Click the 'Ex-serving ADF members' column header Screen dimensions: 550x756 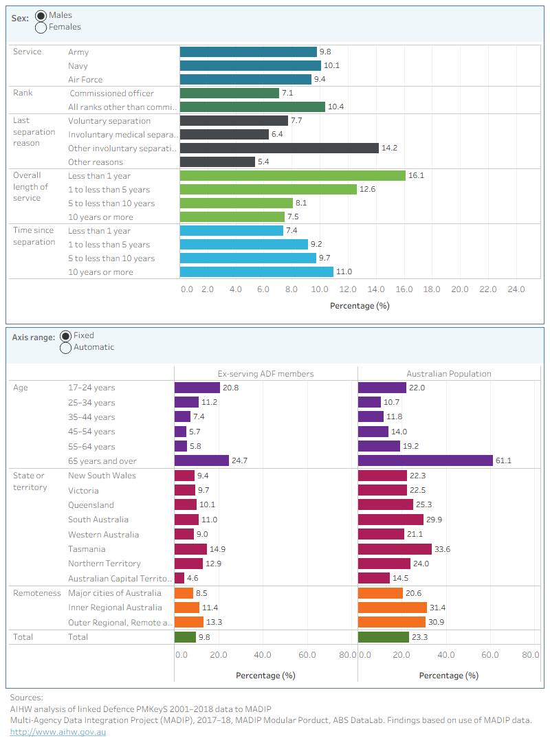point(265,374)
